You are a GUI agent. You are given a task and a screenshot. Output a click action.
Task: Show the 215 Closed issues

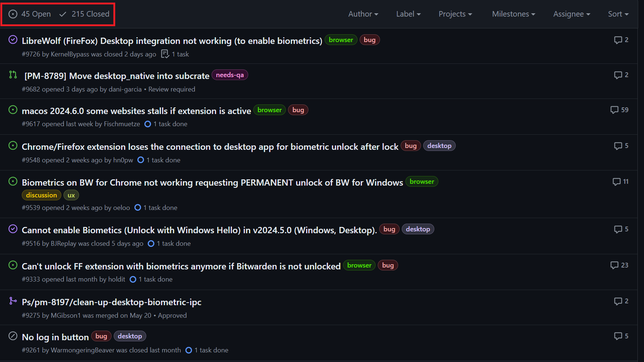click(84, 14)
